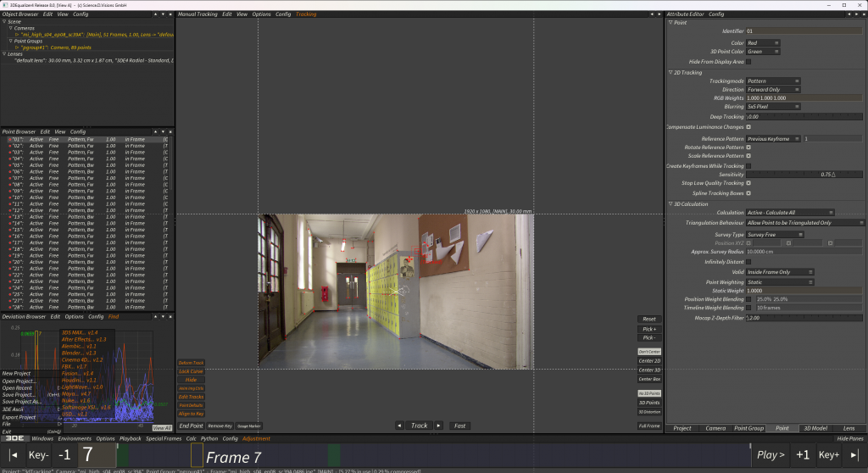The height and width of the screenshot is (473, 868).
Task: Jump to first frame with |◄ button
Action: (x=14, y=454)
